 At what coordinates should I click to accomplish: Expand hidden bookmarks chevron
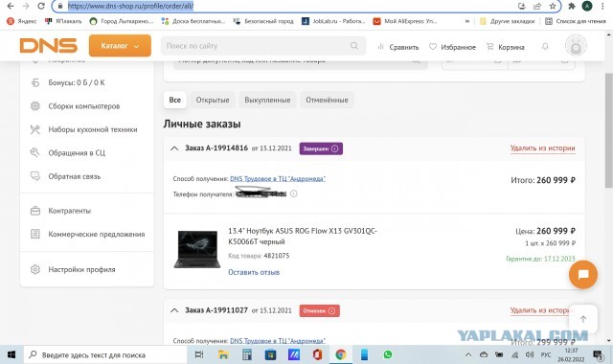pos(467,21)
